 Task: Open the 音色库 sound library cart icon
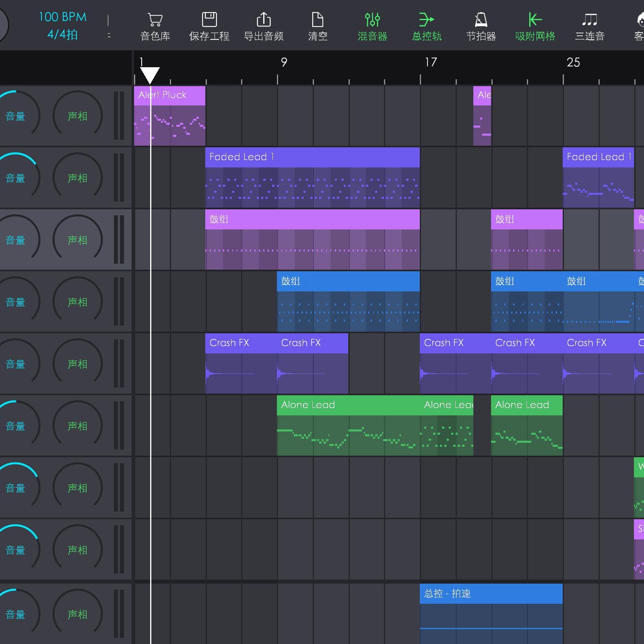pyautogui.click(x=155, y=20)
